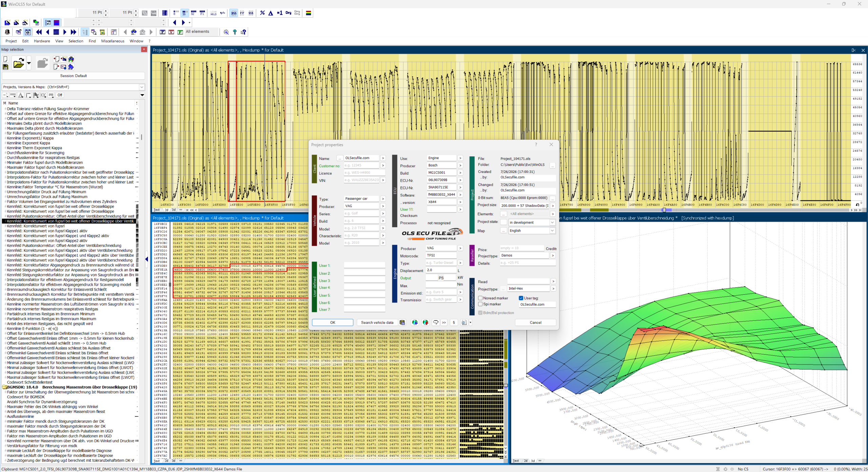Click the clipboard paste icon beside Search vehicle data
The width and height of the screenshot is (868, 472).
click(x=402, y=322)
